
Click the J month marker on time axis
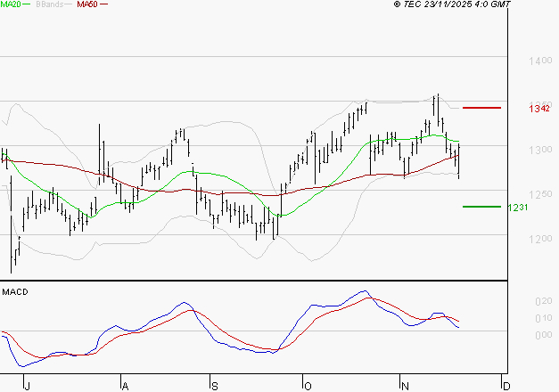[x=27, y=387]
